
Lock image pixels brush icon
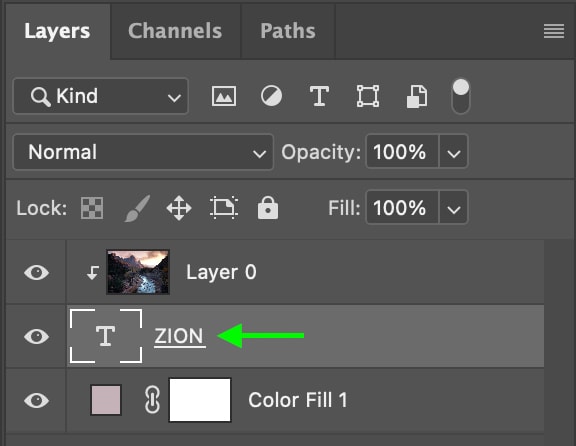(137, 208)
